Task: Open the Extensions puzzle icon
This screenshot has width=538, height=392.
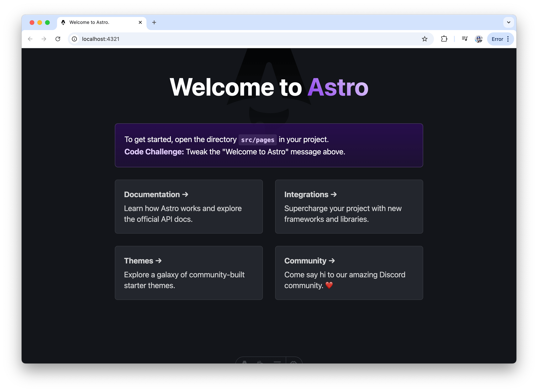Action: pyautogui.click(x=444, y=39)
